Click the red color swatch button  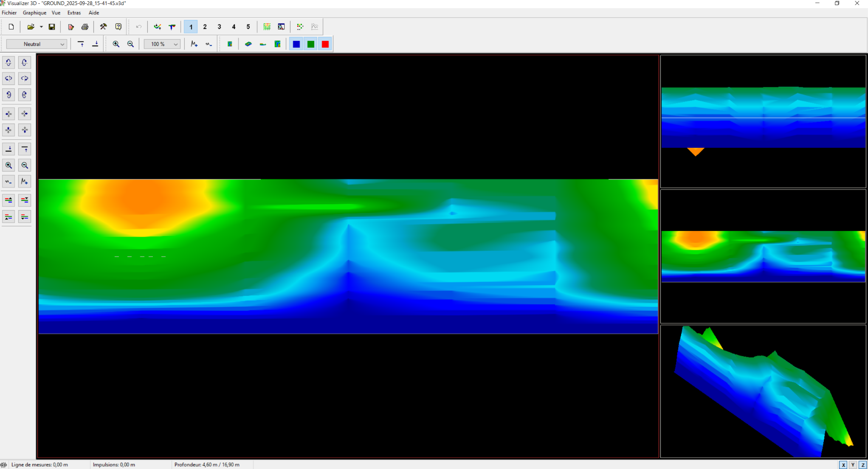tap(325, 44)
